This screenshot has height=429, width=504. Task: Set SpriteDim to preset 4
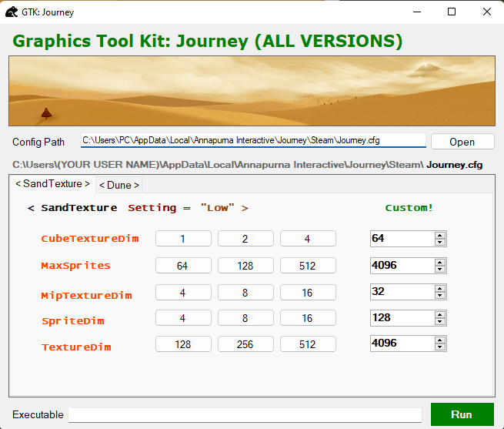tap(183, 318)
